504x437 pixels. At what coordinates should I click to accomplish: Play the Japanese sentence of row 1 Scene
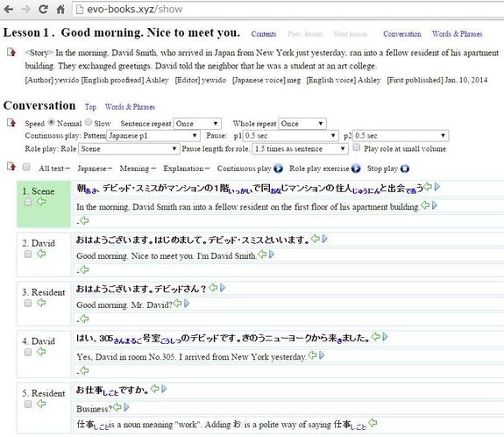pos(437,187)
